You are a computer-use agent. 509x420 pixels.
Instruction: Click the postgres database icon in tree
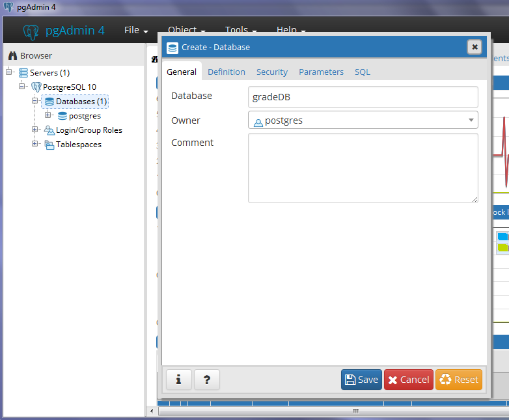pos(62,116)
